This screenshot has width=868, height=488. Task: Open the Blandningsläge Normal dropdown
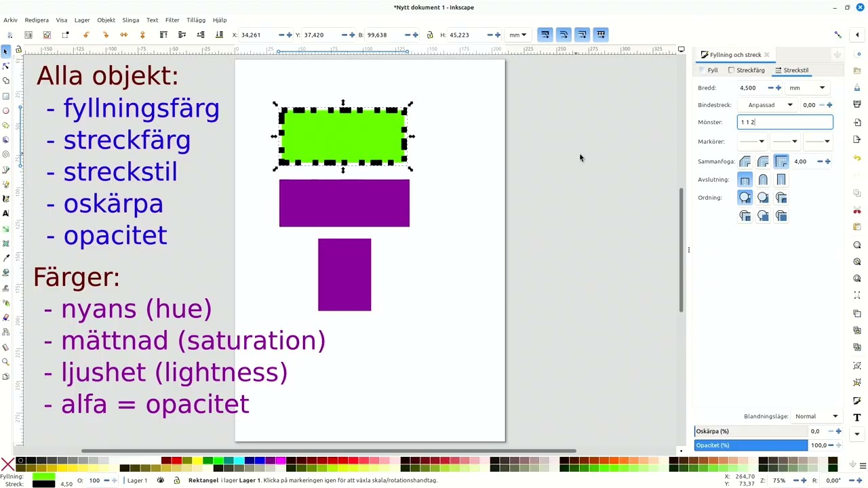(x=816, y=416)
